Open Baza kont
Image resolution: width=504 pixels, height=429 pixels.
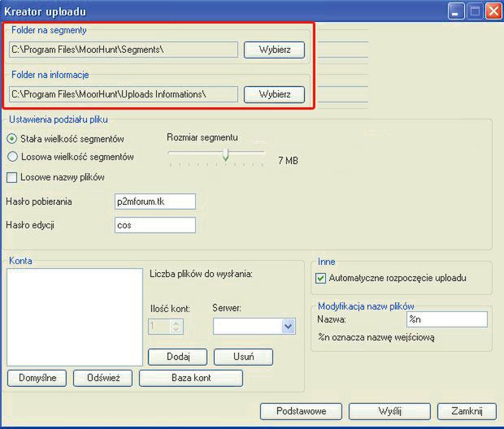[191, 378]
